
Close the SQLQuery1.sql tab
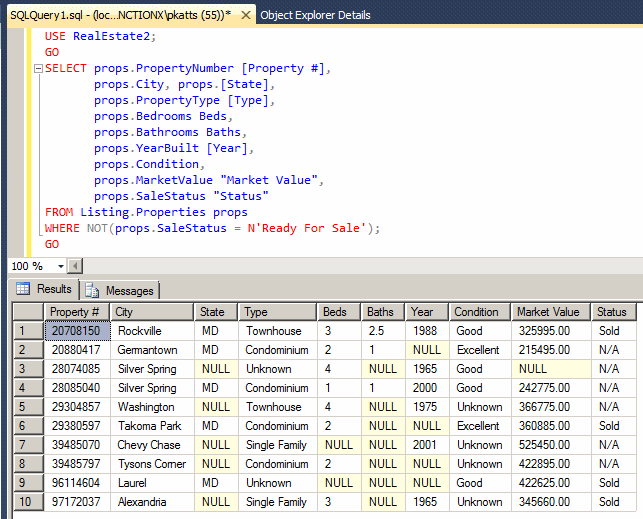tap(246, 15)
